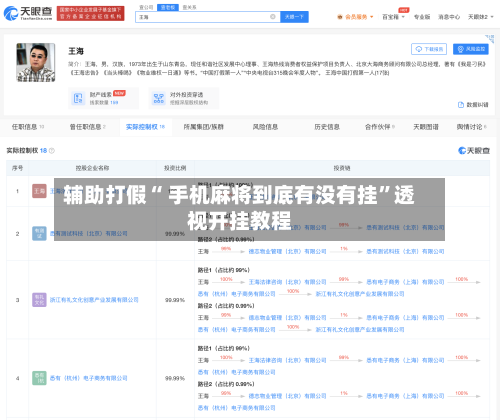
Task: Click the 控股企业名称 column header
Action: [92, 168]
